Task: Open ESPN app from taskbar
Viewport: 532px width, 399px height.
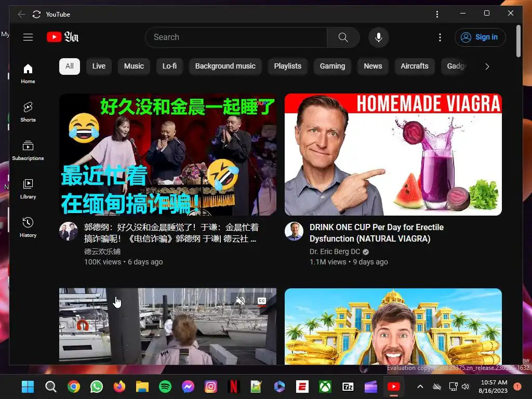Action: (x=302, y=387)
